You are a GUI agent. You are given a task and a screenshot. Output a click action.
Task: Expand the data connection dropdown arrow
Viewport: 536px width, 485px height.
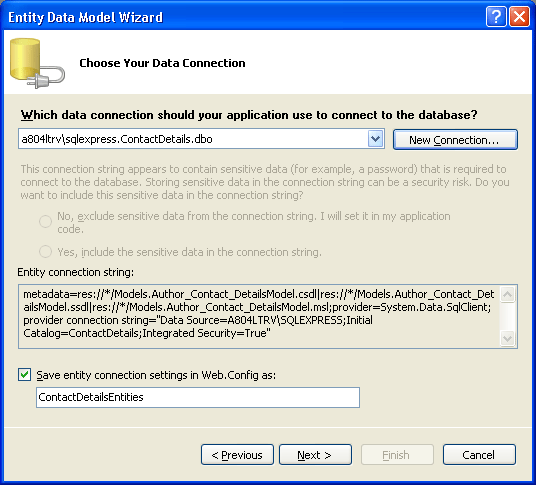(375, 139)
